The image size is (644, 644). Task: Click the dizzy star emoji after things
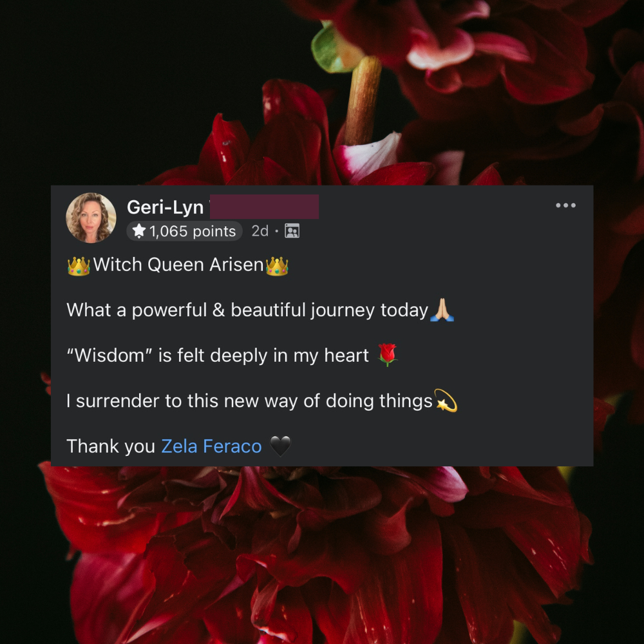coord(446,401)
